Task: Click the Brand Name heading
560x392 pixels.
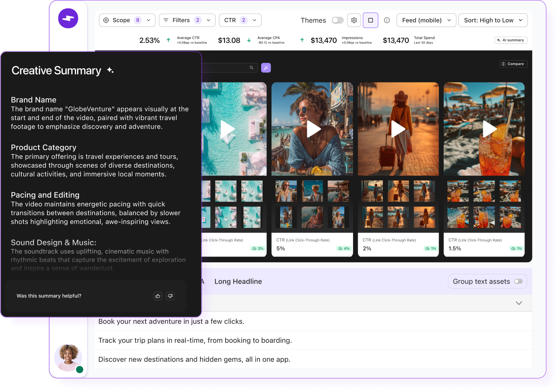Action: click(34, 100)
